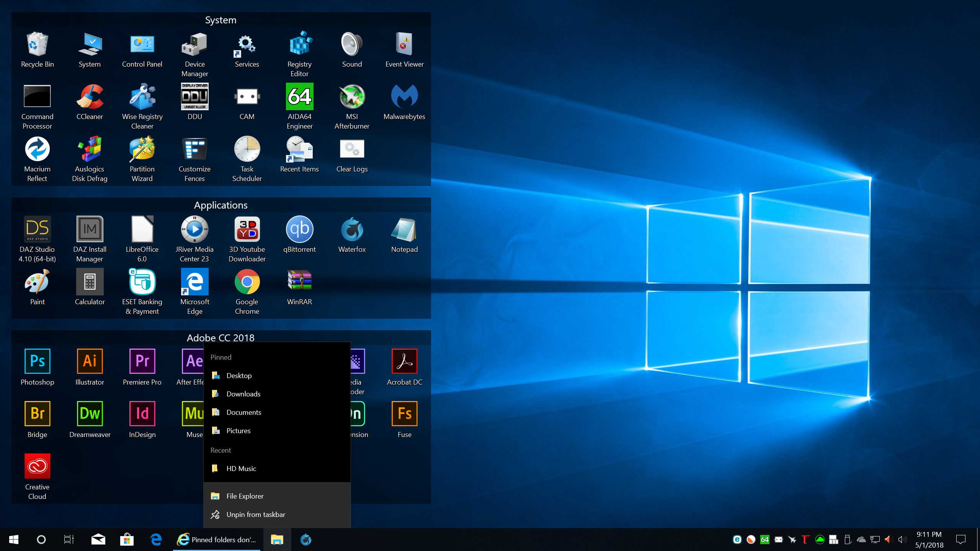
Task: Launch WinRAR desktop icon
Action: click(299, 287)
